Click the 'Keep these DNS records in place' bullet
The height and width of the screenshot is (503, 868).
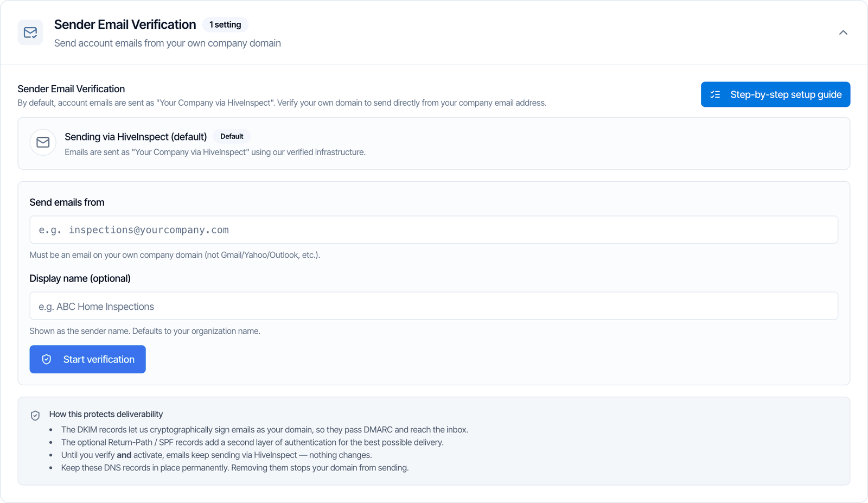pyautogui.click(x=235, y=468)
